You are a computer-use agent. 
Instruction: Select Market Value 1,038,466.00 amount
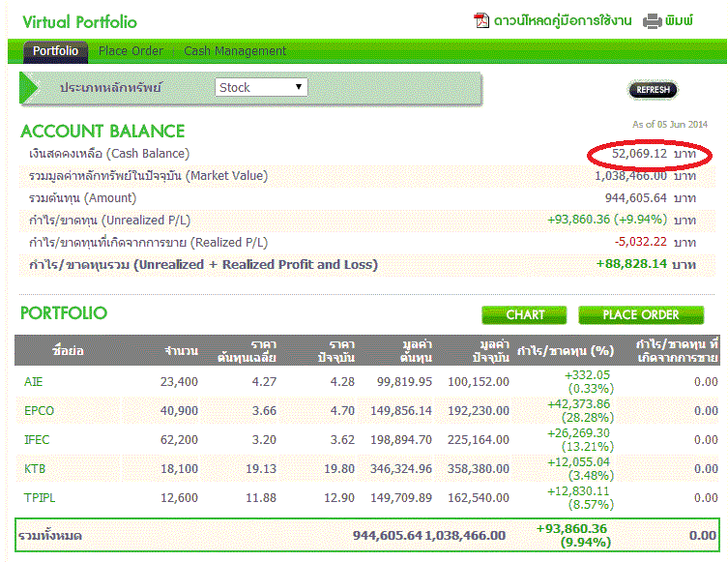point(630,176)
